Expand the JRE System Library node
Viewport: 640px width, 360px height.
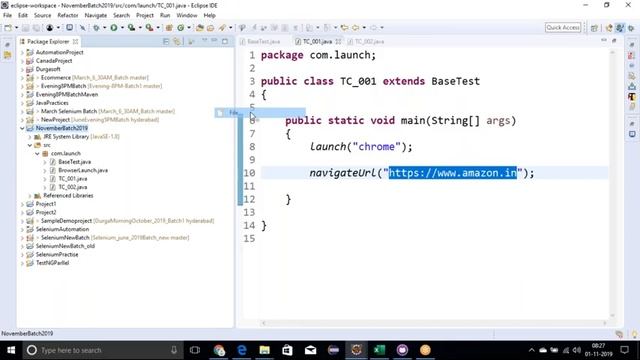[30, 137]
